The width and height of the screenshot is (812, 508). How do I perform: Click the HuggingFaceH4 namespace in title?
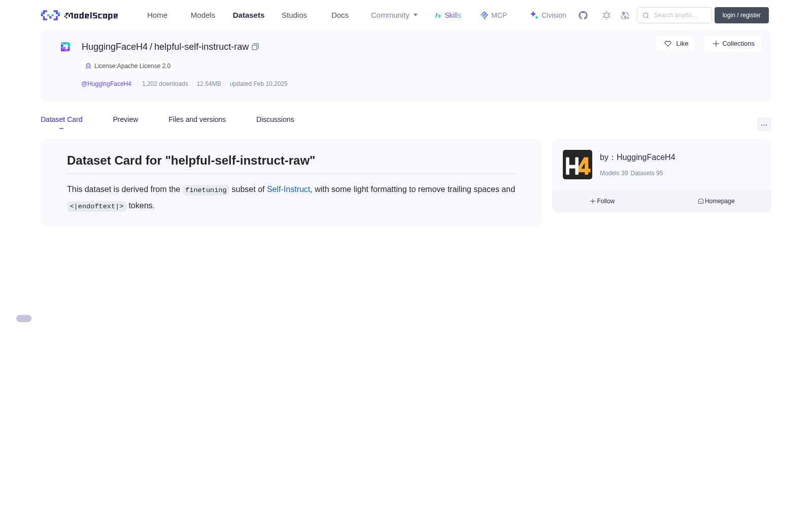(x=115, y=47)
